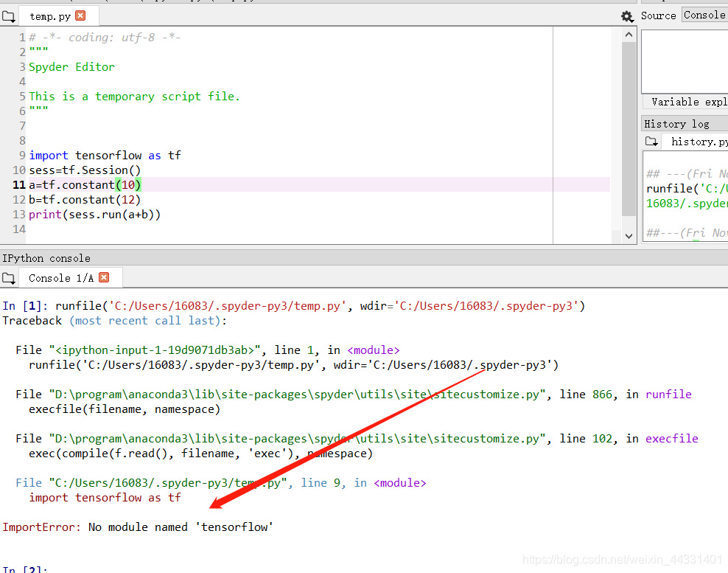728x573 pixels.
Task: Click the In [1] runfile command line
Action: (x=294, y=306)
